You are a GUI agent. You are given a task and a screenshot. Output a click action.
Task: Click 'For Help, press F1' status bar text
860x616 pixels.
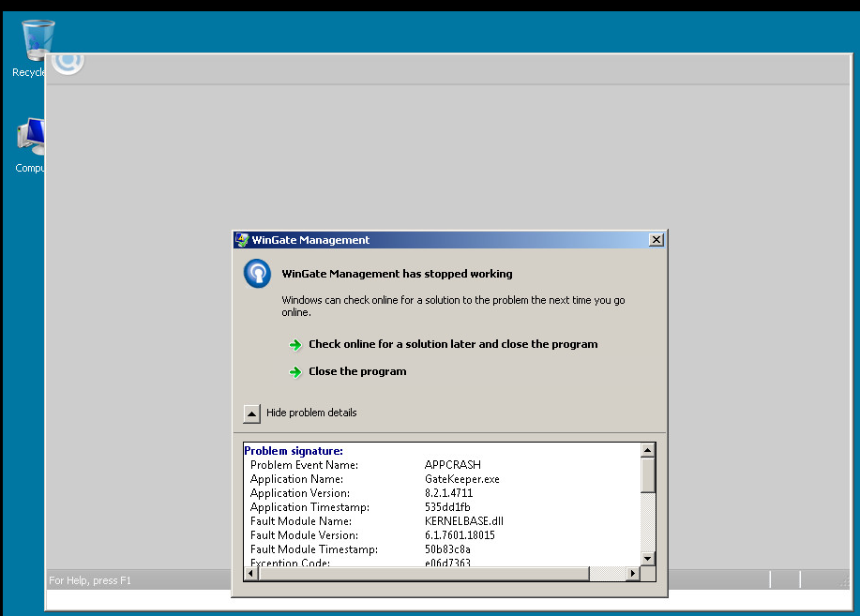pos(90,580)
